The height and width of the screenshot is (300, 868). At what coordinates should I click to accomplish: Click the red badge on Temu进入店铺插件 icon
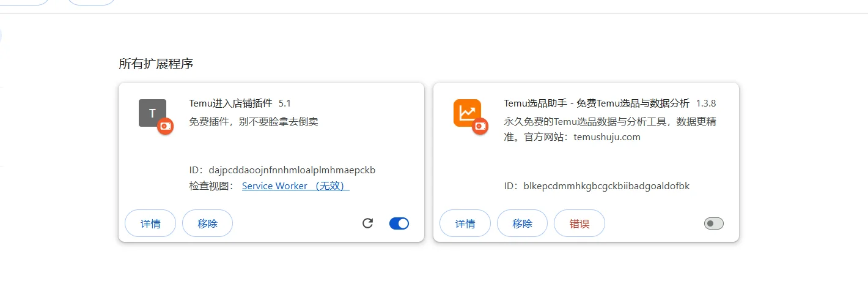[166, 127]
